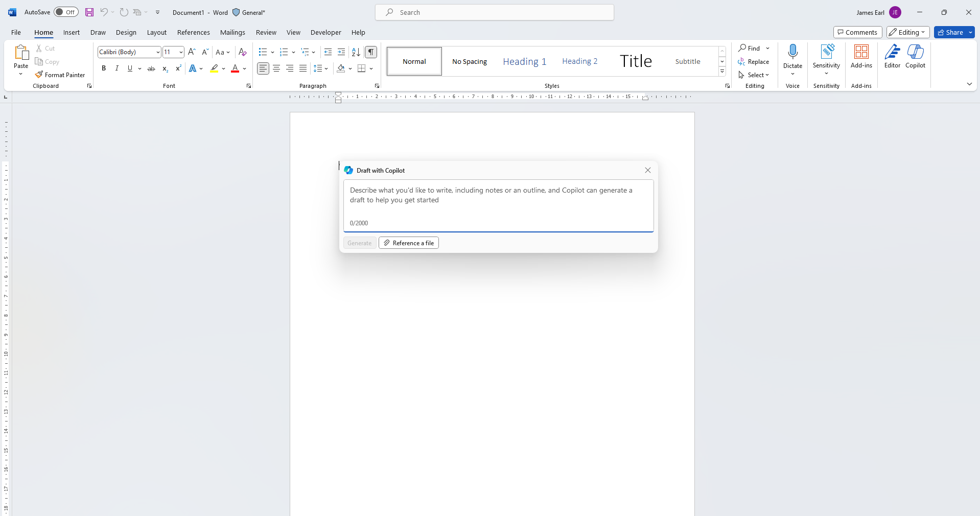980x516 pixels.
Task: Switch to the Layout tab
Action: 157,32
